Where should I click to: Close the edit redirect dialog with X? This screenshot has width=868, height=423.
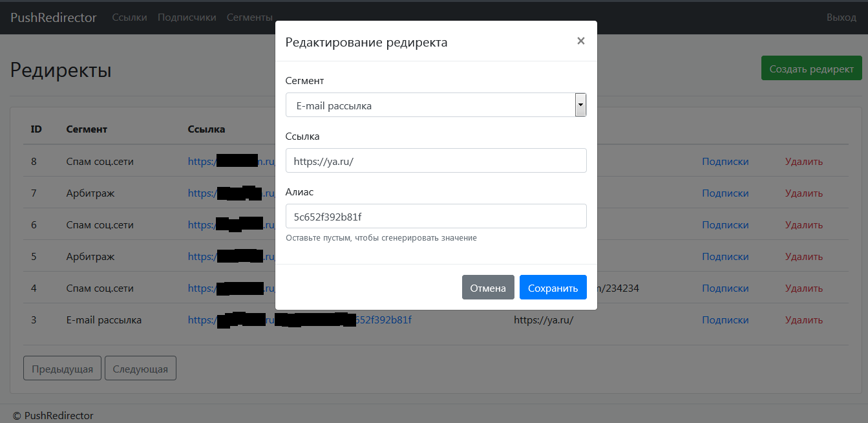[580, 41]
